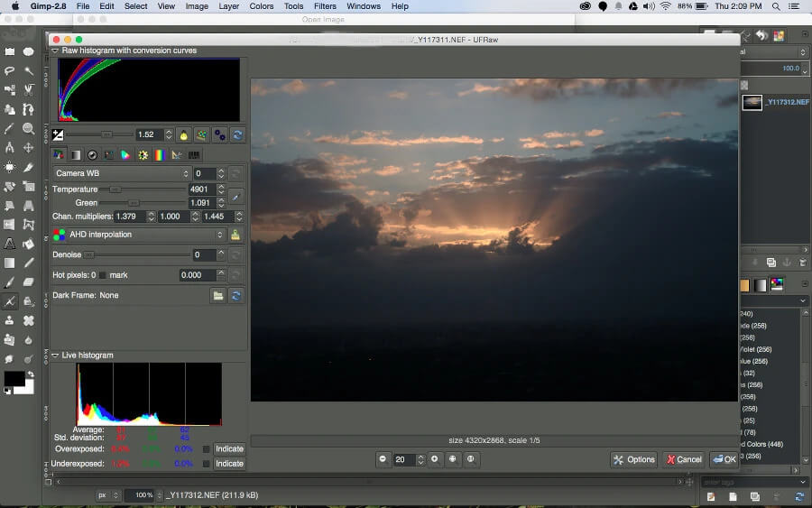This screenshot has height=508, width=812.
Task: Open the Camera WB dropdown
Action: (x=122, y=173)
